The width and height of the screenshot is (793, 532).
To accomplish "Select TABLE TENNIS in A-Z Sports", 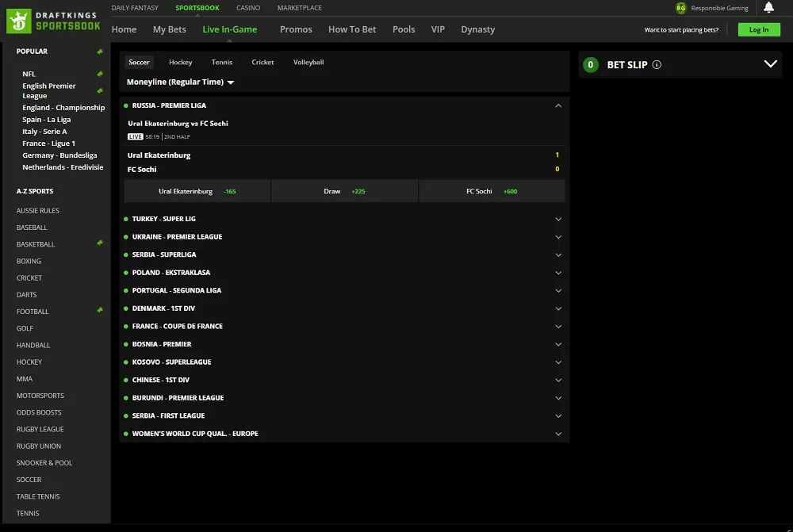I will (38, 496).
